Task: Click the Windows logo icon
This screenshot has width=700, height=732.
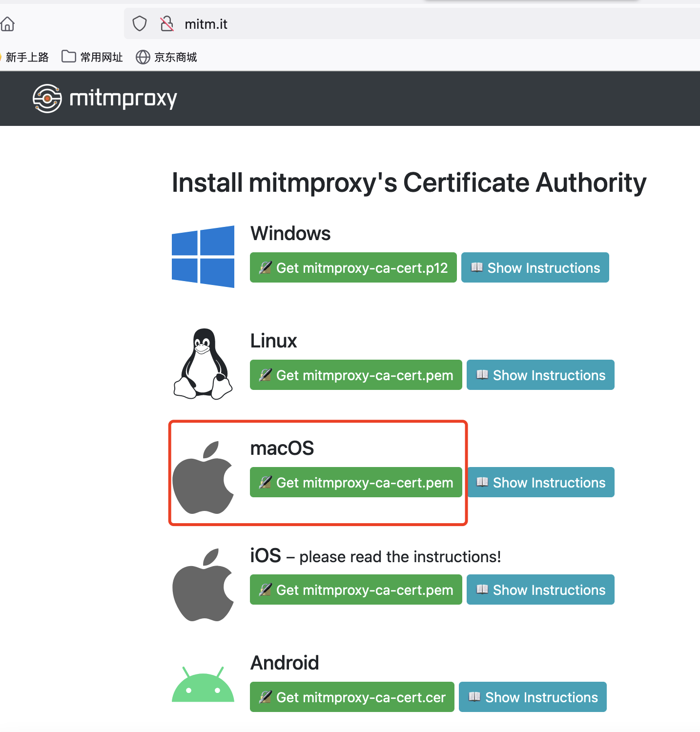Action: click(203, 257)
